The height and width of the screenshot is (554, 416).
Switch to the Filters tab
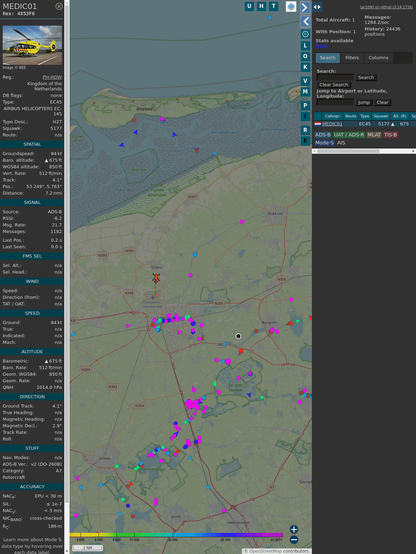point(352,58)
